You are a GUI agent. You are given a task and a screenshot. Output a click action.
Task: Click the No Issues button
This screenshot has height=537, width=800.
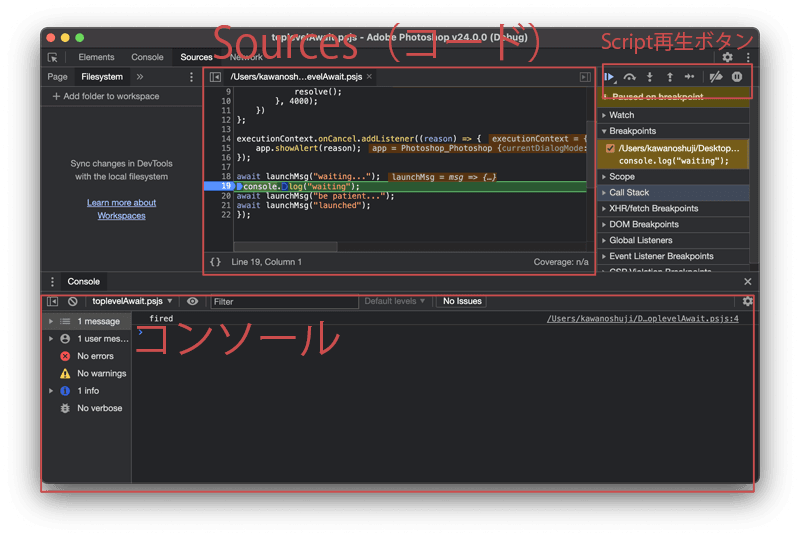point(462,301)
